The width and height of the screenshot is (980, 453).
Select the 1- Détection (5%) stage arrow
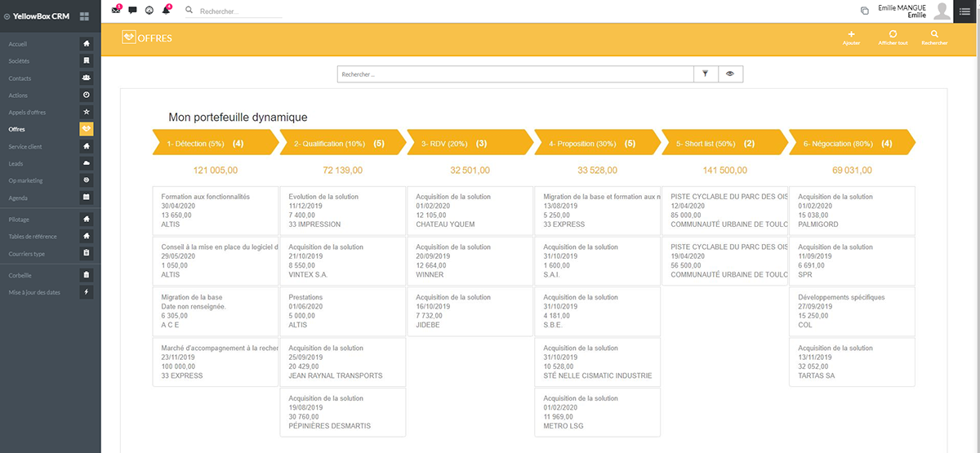click(216, 143)
